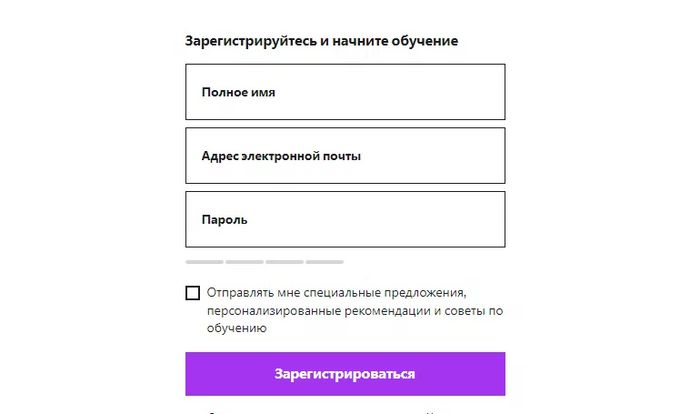
Task: Click into the Пароль field
Action: 345,219
